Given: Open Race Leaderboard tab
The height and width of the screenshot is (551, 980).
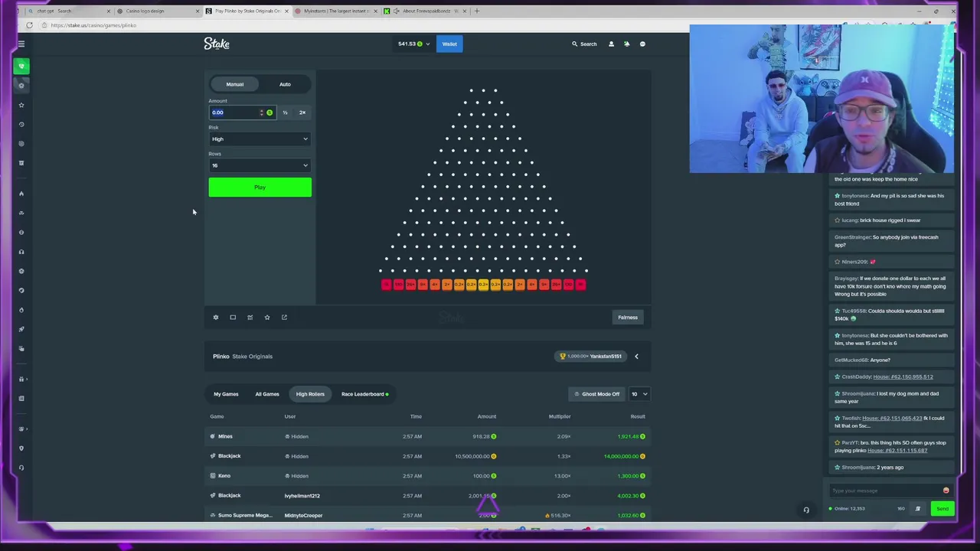Looking at the screenshot, I should (365, 394).
